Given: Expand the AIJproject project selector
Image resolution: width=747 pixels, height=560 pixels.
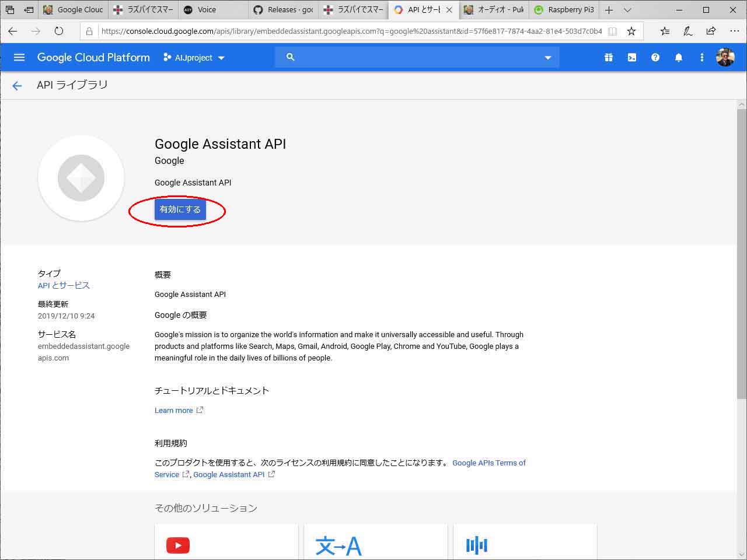Looking at the screenshot, I should [194, 58].
